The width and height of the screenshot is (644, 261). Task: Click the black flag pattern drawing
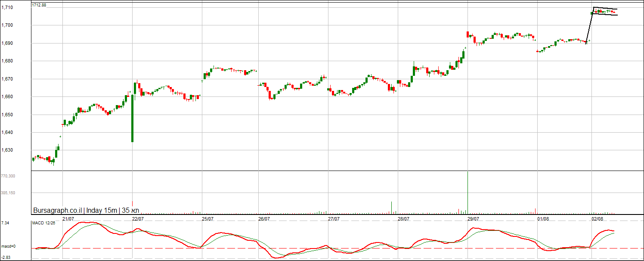pos(605,12)
